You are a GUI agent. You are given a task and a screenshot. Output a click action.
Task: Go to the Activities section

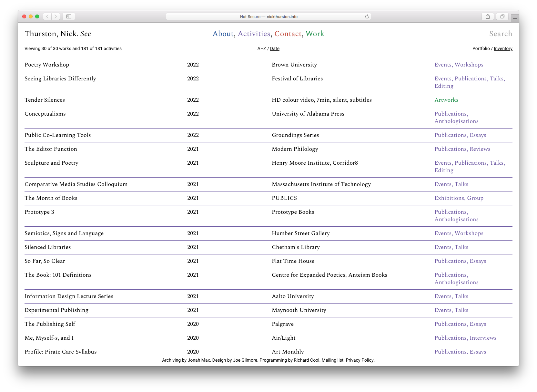pyautogui.click(x=254, y=34)
